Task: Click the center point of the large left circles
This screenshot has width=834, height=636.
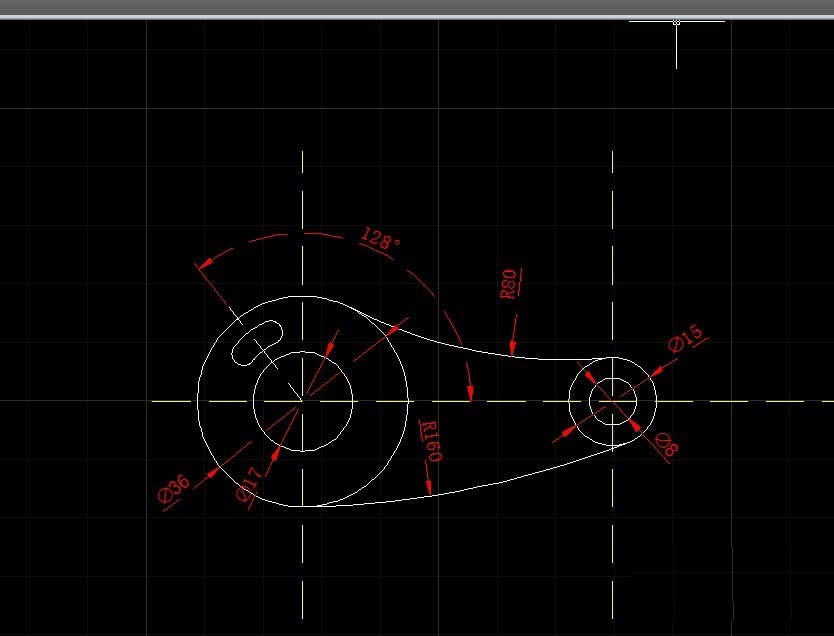Action: (x=302, y=401)
